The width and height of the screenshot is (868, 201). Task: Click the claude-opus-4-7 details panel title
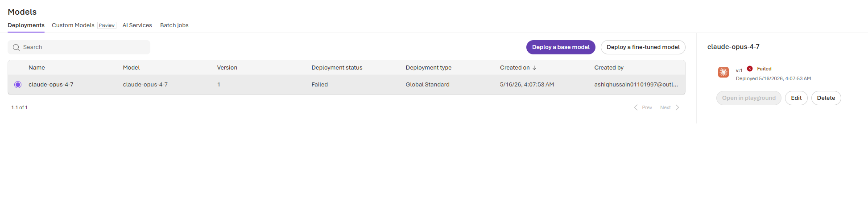733,47
